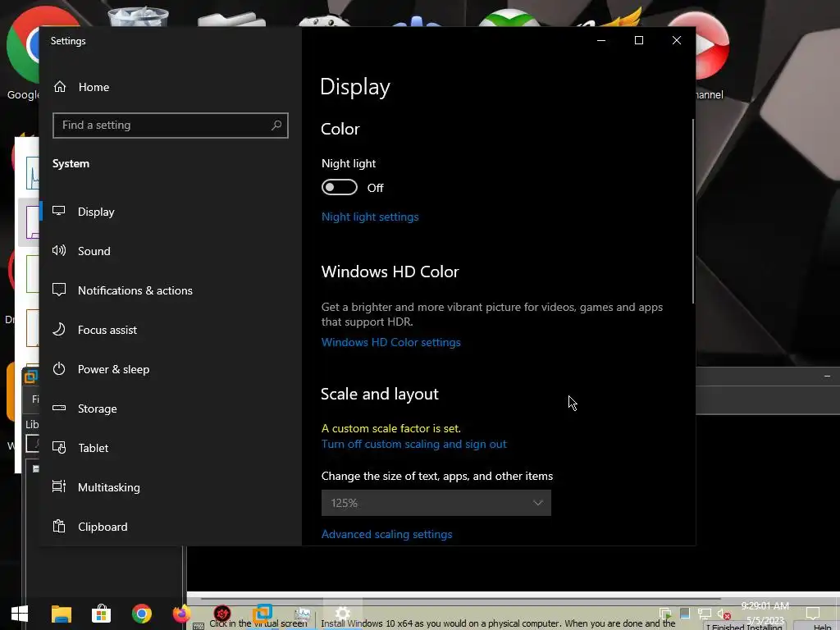Open the 125% scale dropdown

point(436,503)
